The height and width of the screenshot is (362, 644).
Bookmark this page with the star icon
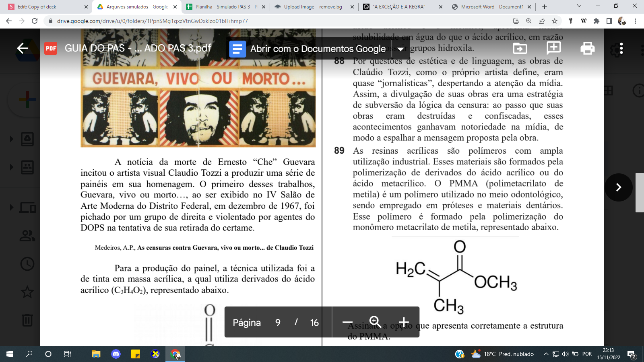click(555, 21)
